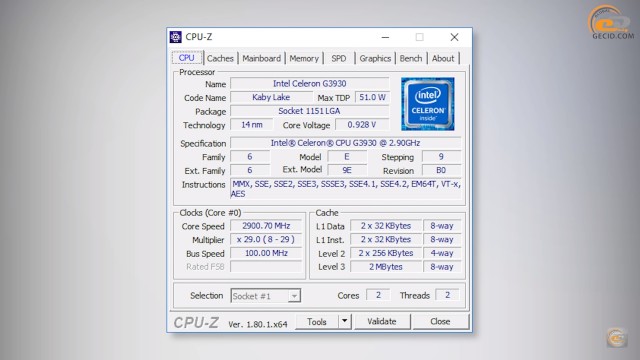The height and width of the screenshot is (360, 640).
Task: Go to the Graphics tab
Action: coord(375,58)
